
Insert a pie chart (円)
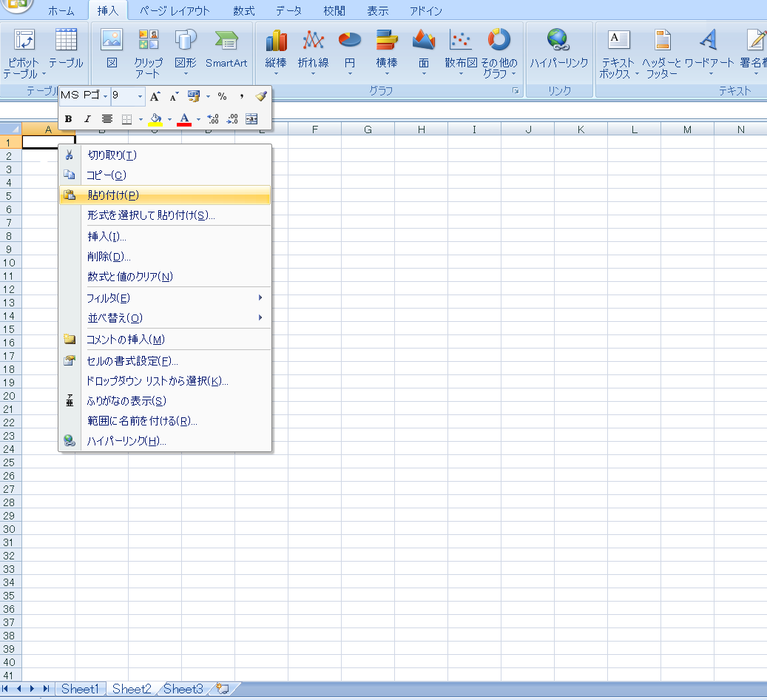pyautogui.click(x=350, y=51)
